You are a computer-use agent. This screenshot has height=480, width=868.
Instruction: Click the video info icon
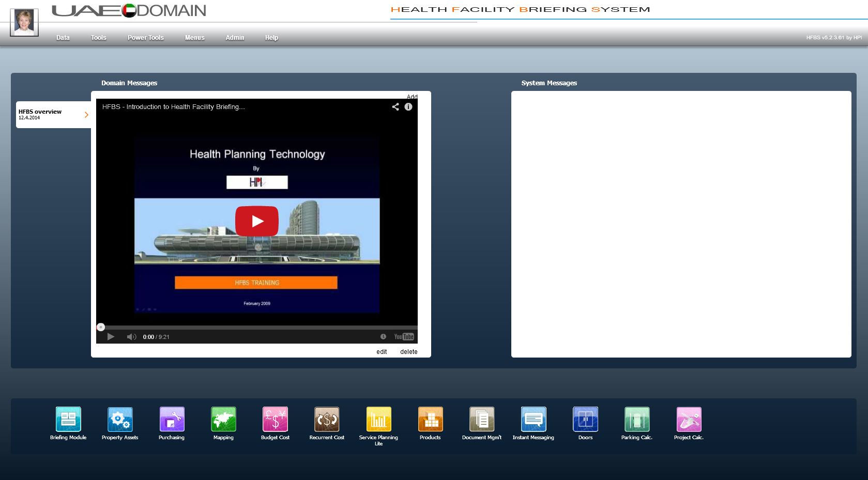click(x=408, y=107)
